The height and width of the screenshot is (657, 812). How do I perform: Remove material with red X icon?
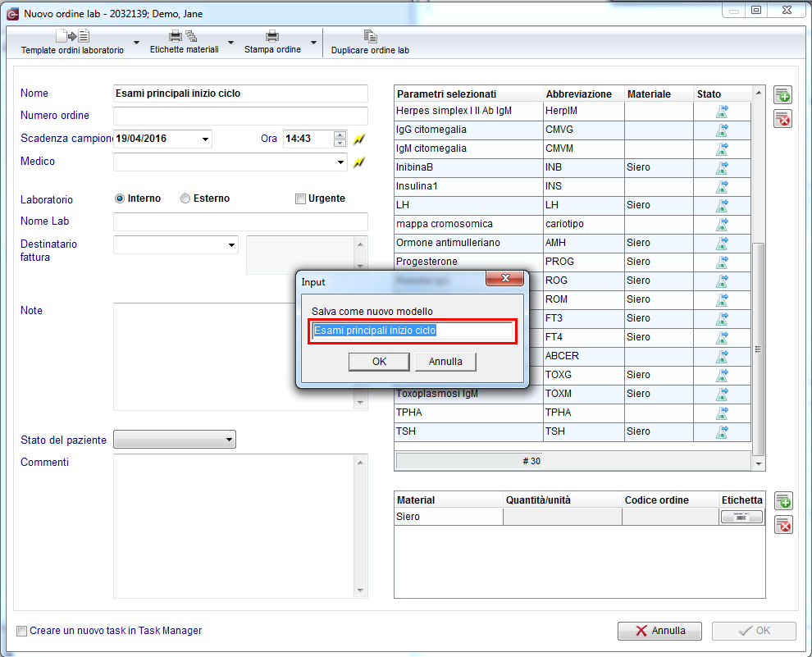[783, 525]
